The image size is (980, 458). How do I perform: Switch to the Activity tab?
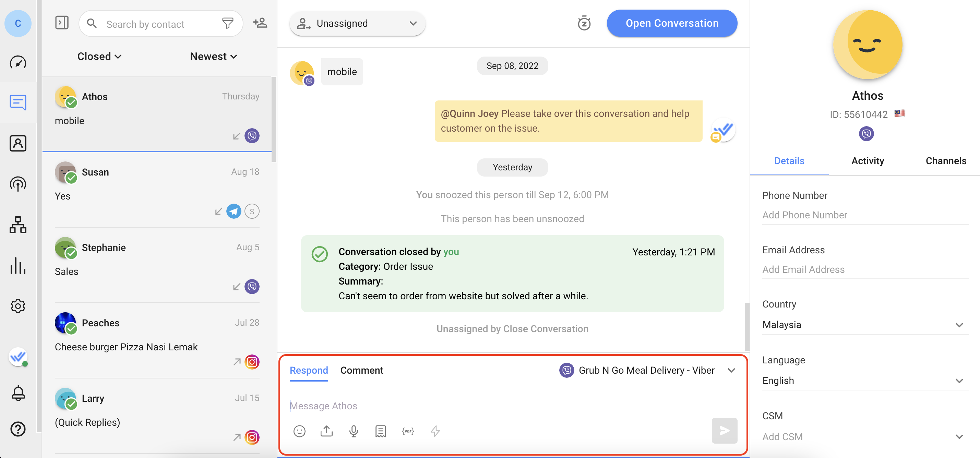868,161
